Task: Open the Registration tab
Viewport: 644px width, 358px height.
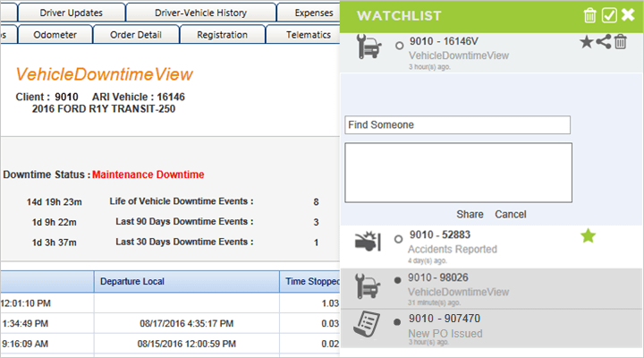Action: (x=222, y=35)
